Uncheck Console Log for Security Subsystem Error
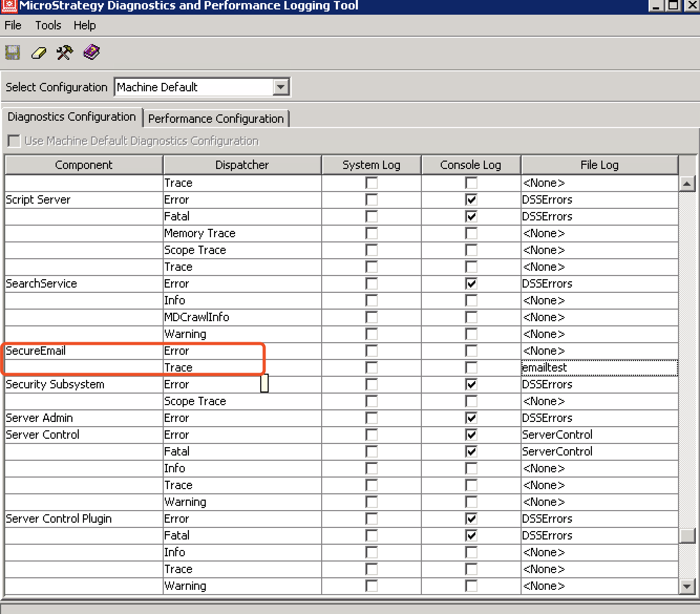Viewport: 700px width, 614px height. tap(471, 384)
